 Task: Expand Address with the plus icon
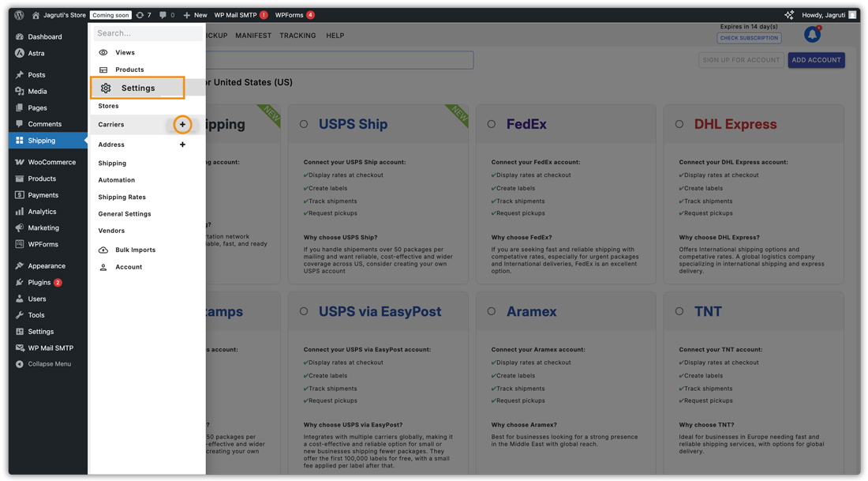(x=183, y=145)
